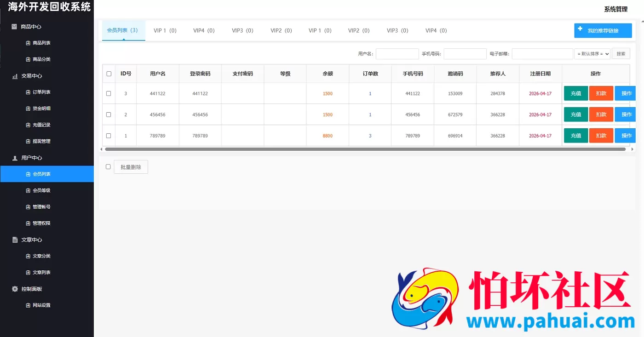Check the row checkbox for member ID 3

click(x=109, y=93)
